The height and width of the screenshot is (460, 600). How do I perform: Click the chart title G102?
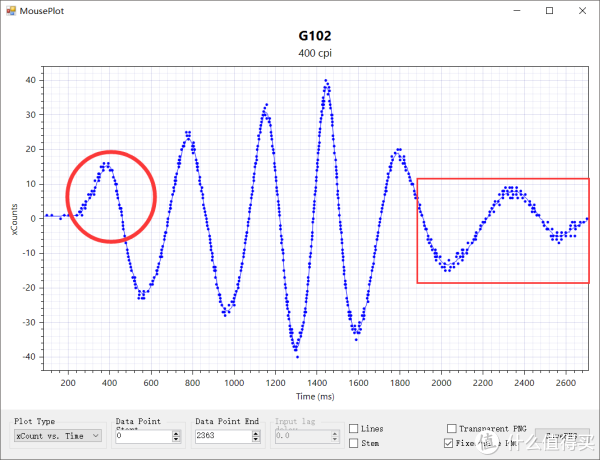pyautogui.click(x=315, y=36)
